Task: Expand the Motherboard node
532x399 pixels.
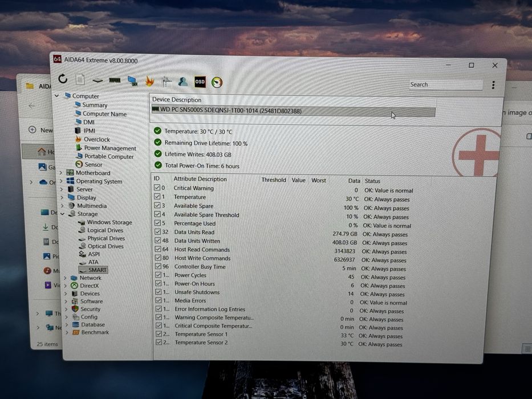Action: coord(61,173)
